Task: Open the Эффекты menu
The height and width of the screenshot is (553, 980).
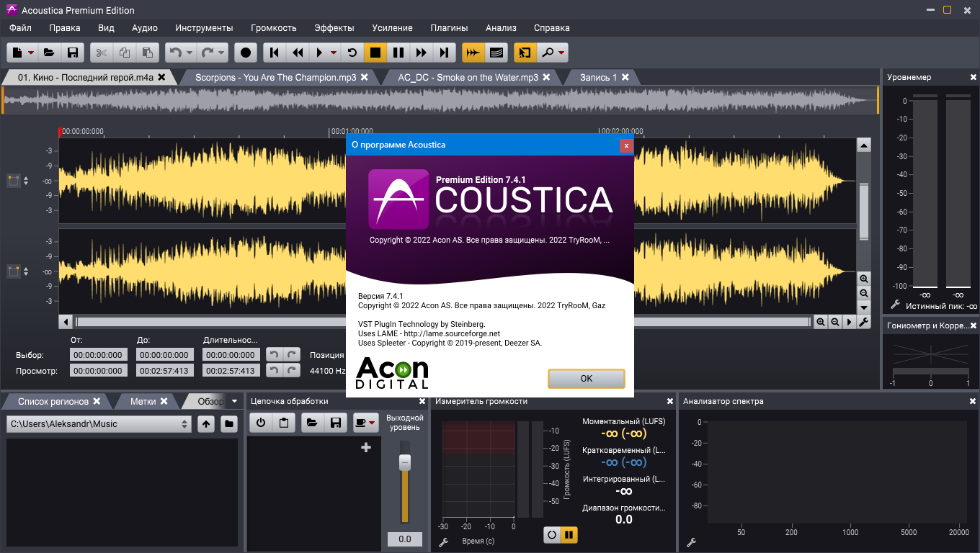Action: coord(334,28)
